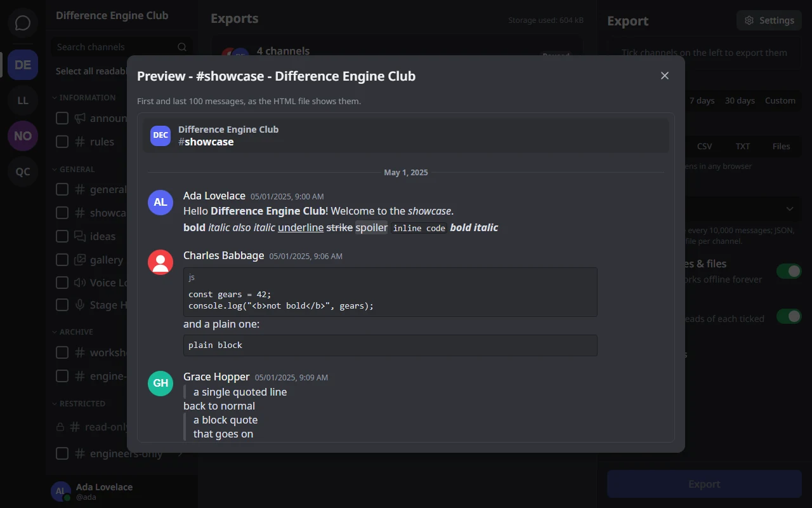
Task: Pick the CSV export format
Action: 704,146
